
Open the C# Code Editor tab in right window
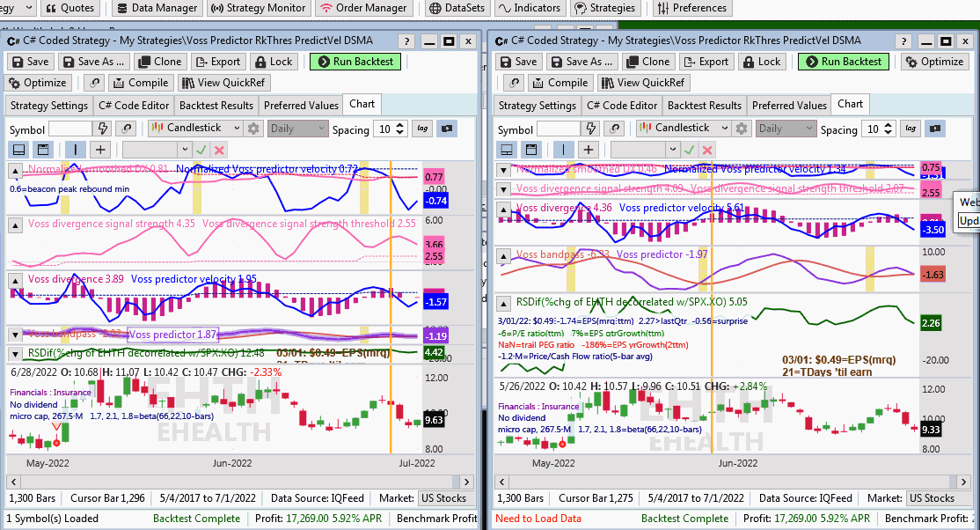tap(622, 105)
